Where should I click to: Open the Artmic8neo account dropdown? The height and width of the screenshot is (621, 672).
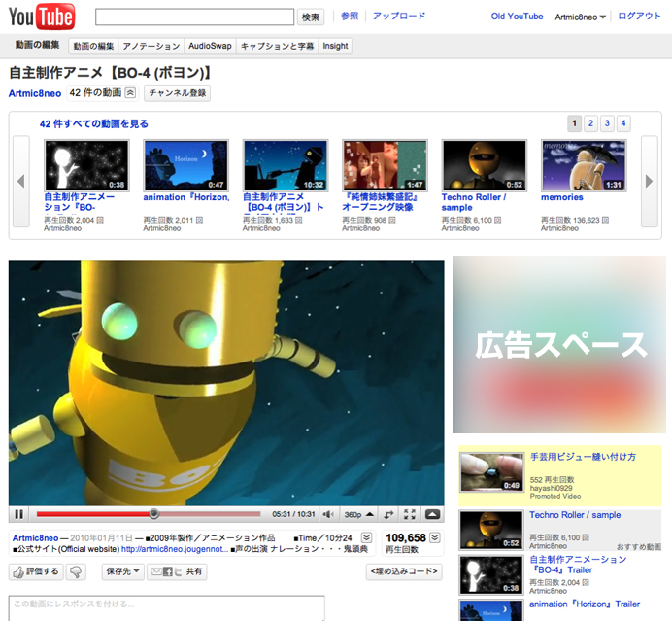pyautogui.click(x=581, y=17)
